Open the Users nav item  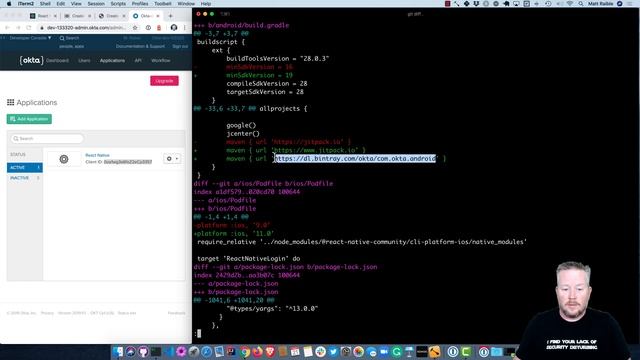[84, 60]
